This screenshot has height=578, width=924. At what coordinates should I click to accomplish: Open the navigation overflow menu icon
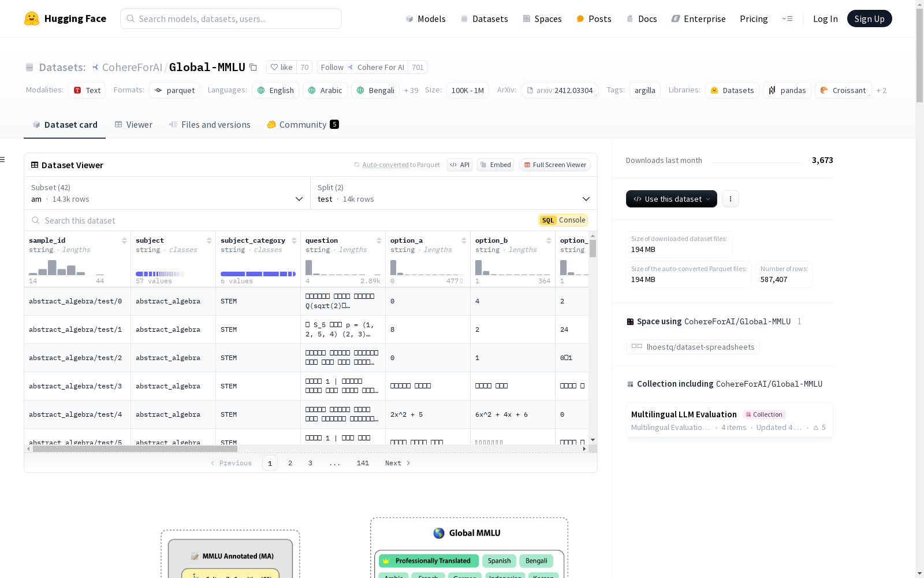point(787,18)
